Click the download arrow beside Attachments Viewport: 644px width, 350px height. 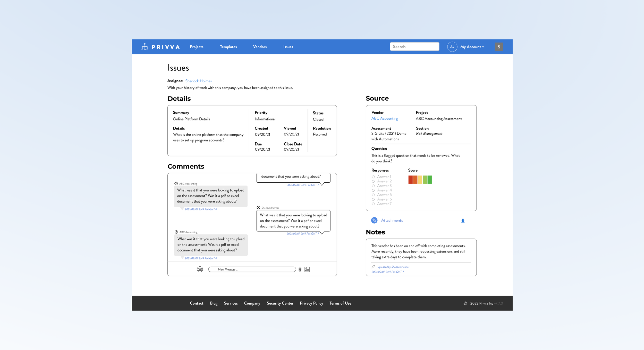click(463, 221)
